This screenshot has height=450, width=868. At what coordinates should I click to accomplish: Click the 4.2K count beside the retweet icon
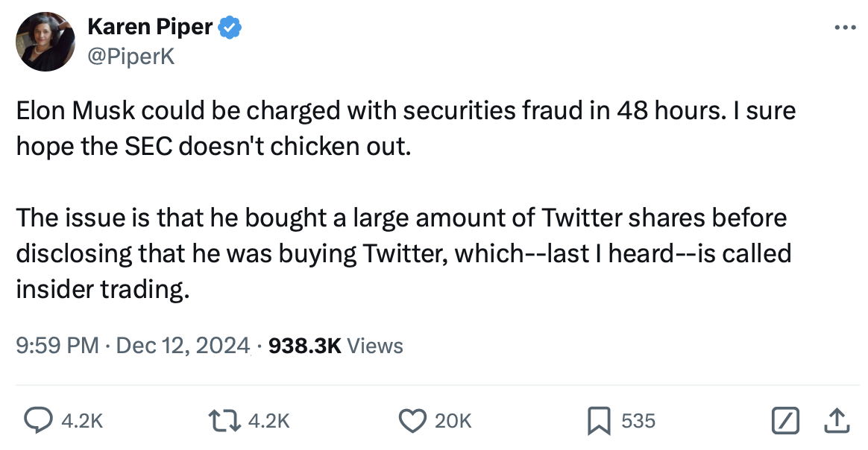[x=268, y=421]
